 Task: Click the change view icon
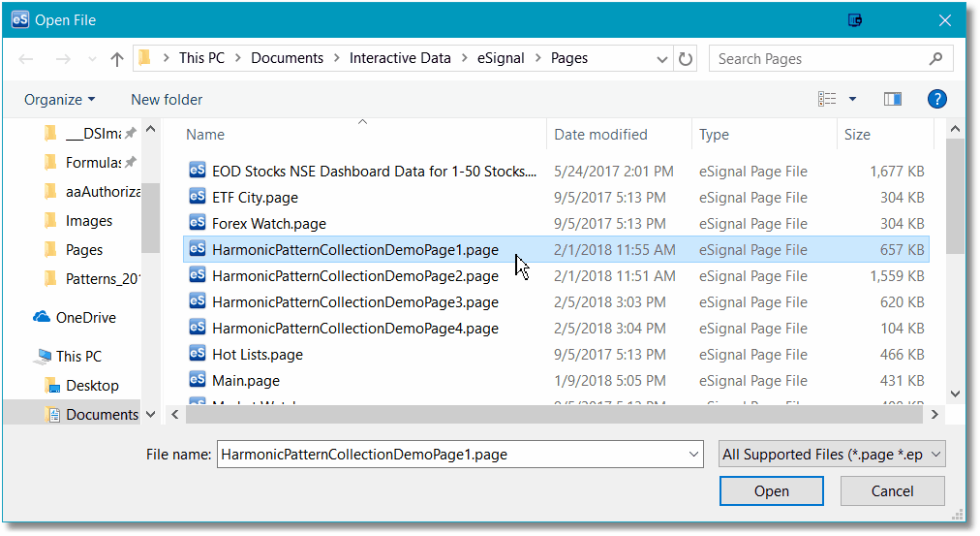click(827, 99)
